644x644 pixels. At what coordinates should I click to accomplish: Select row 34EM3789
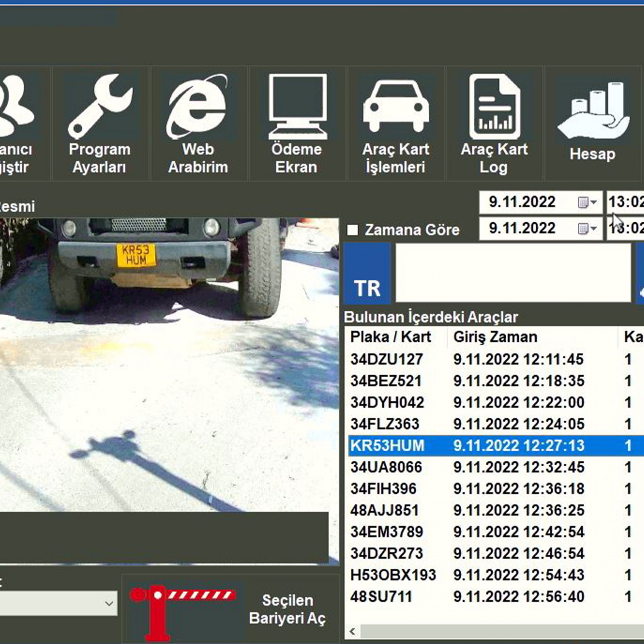click(496, 532)
